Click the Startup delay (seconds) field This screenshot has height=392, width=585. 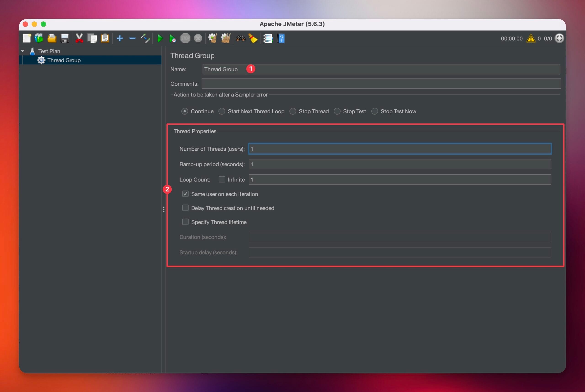pyautogui.click(x=400, y=252)
